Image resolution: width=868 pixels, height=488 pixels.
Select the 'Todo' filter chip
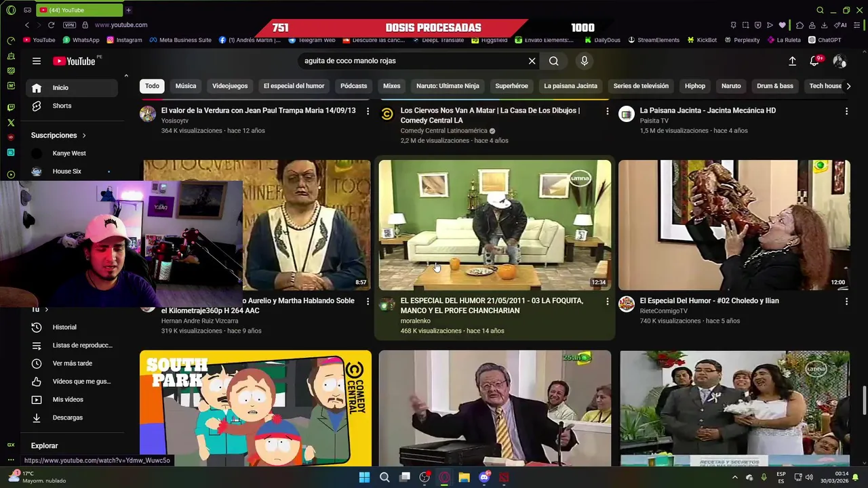click(x=152, y=86)
